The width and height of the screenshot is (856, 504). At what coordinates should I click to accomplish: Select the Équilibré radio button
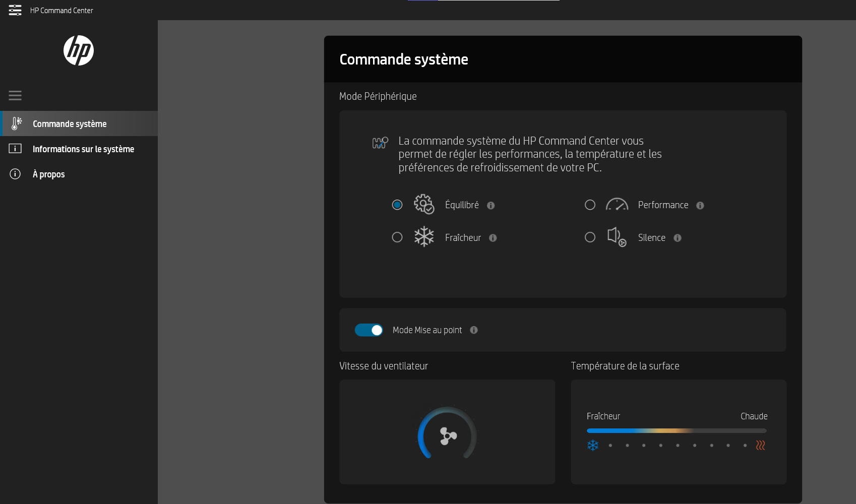click(397, 205)
